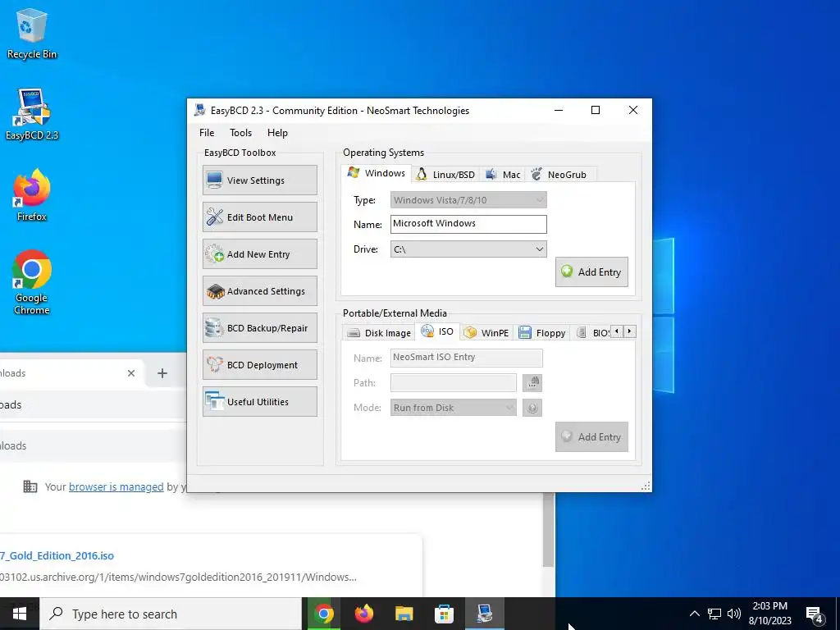Open the BCD Backup/Repair section
The width and height of the screenshot is (840, 630).
pyautogui.click(x=260, y=328)
